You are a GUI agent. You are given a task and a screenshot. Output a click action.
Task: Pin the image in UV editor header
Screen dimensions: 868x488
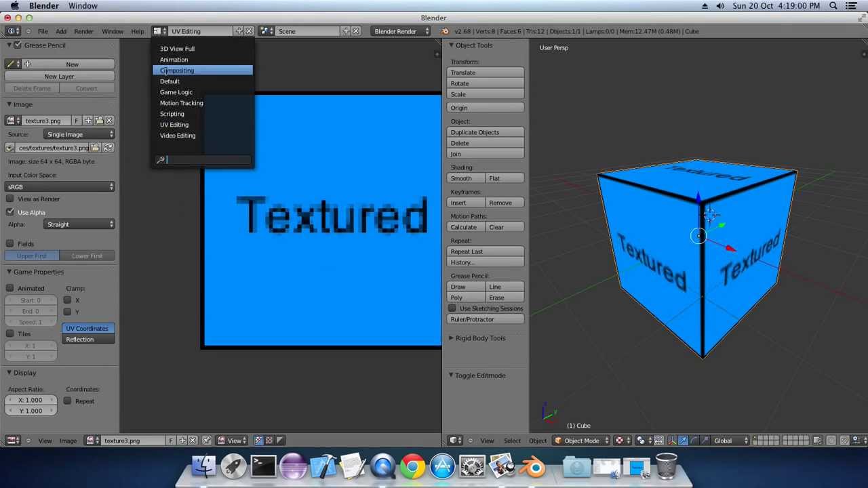tap(206, 441)
